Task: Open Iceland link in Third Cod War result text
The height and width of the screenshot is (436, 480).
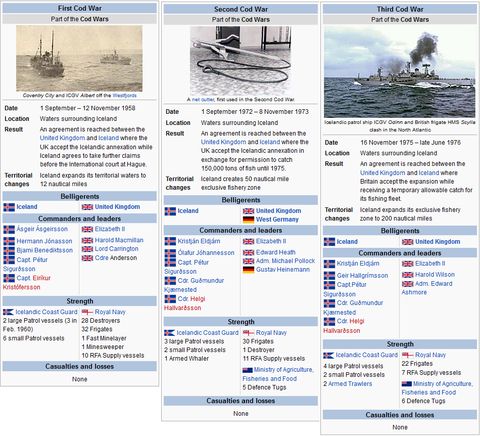Action: [x=429, y=173]
